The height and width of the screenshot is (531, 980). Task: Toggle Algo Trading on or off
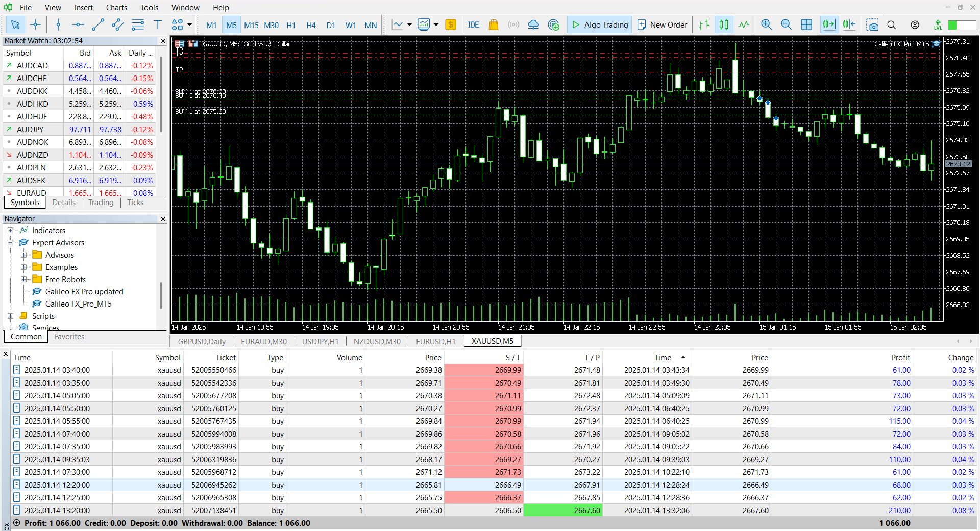pyautogui.click(x=600, y=24)
